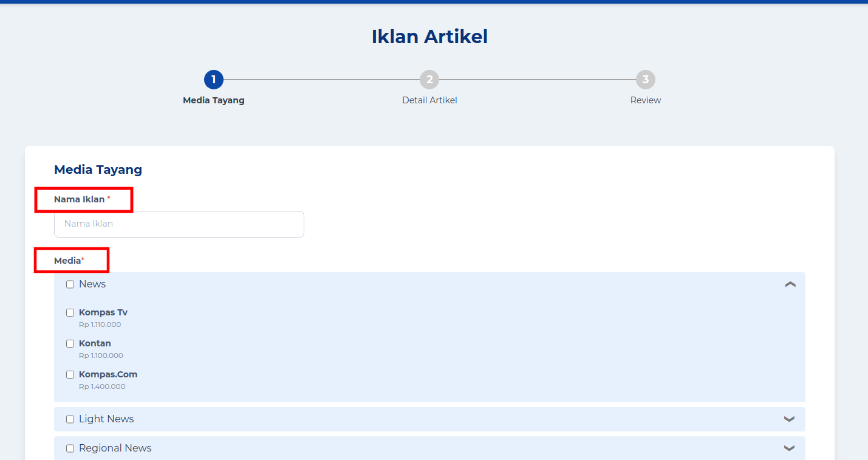
Task: Click step 2 circle in progress stepper
Action: click(429, 80)
